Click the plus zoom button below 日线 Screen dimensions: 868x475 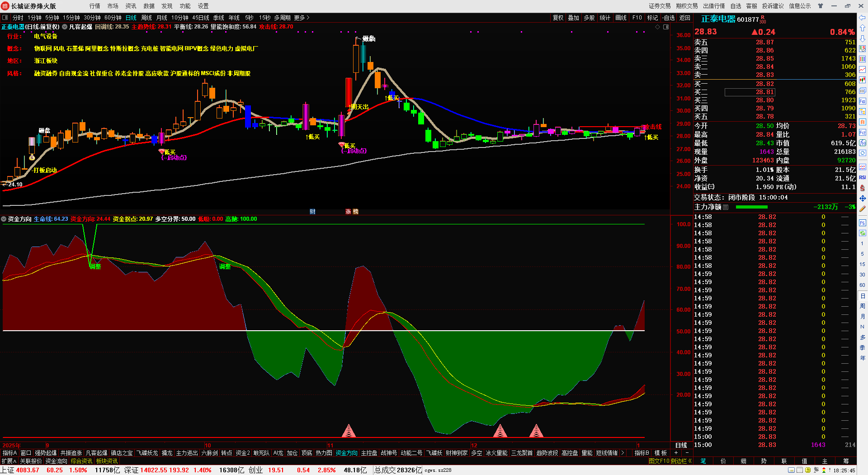tap(676, 453)
